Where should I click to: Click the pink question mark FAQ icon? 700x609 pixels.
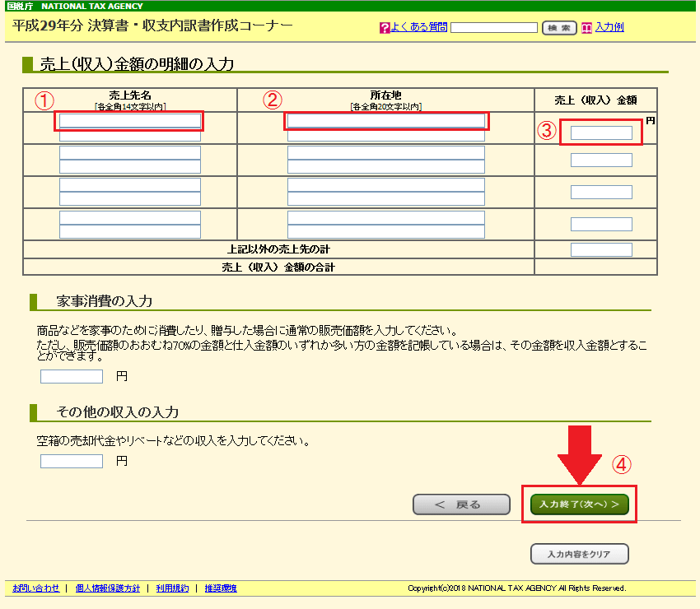(385, 28)
